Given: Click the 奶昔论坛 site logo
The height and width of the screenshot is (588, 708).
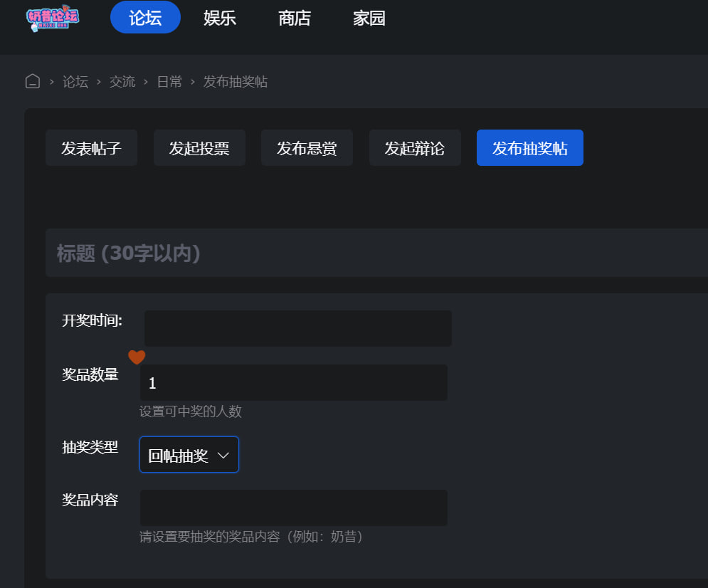Looking at the screenshot, I should point(53,19).
